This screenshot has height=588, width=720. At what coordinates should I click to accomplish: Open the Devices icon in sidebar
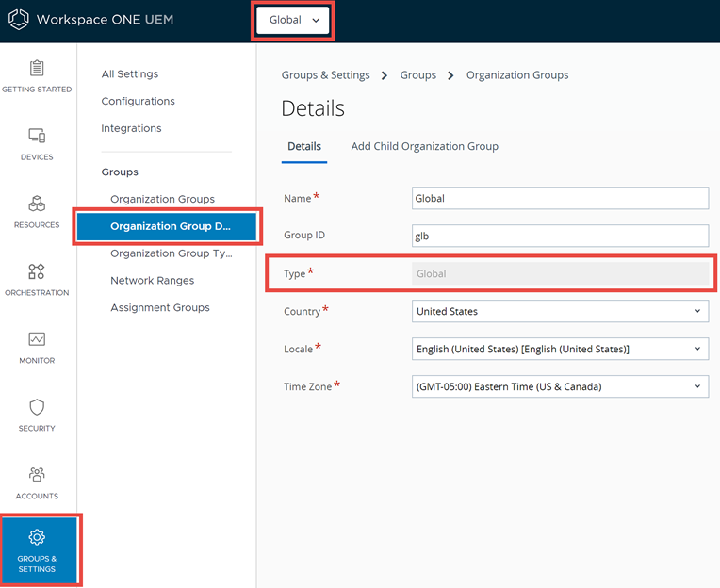pos(37,136)
